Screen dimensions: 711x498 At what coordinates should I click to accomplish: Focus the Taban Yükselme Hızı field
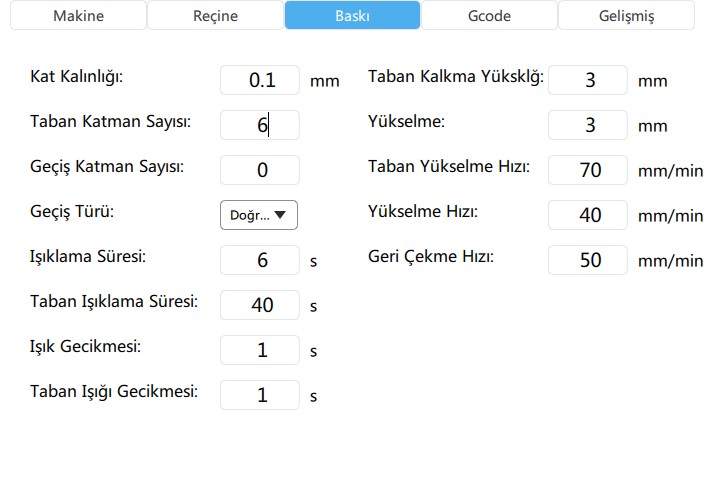[x=588, y=170]
